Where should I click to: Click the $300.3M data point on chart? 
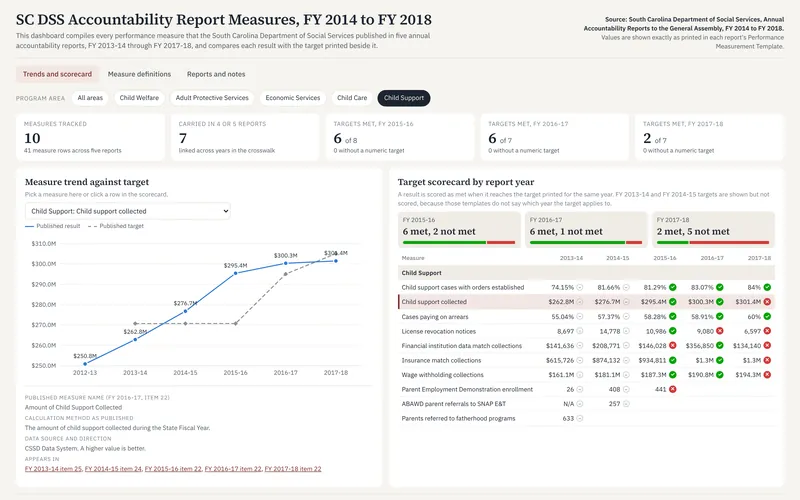coord(286,263)
